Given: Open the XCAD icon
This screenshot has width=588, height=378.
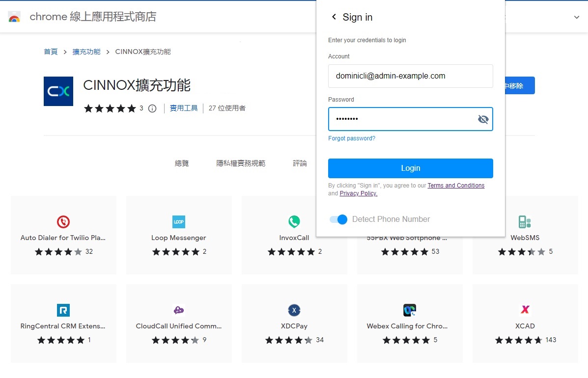Looking at the screenshot, I should 525,309.
